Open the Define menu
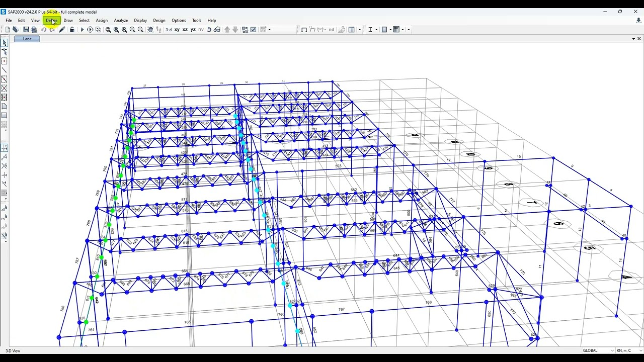 tap(52, 21)
